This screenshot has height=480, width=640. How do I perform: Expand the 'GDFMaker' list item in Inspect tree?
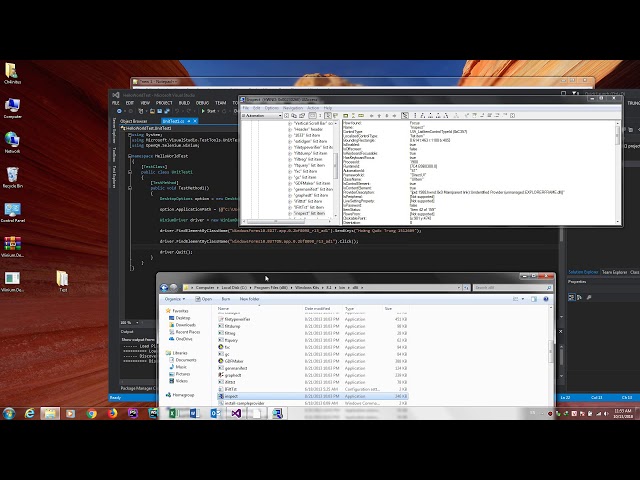(x=290, y=183)
